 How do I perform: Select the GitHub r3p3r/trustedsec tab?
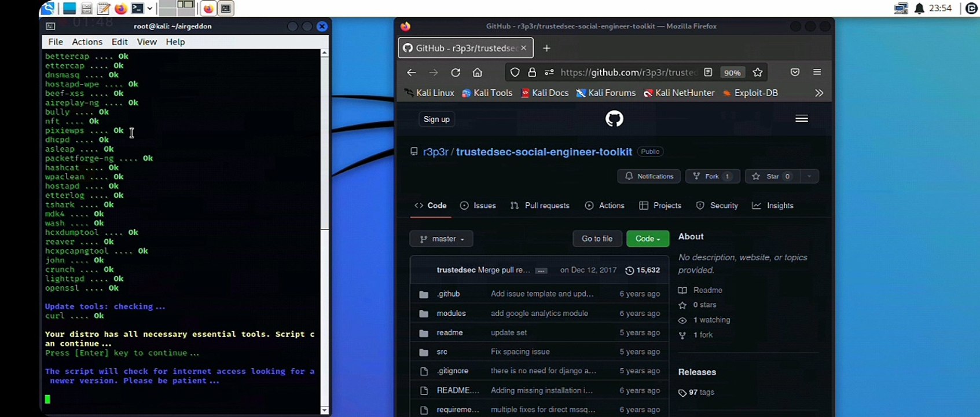coord(465,48)
